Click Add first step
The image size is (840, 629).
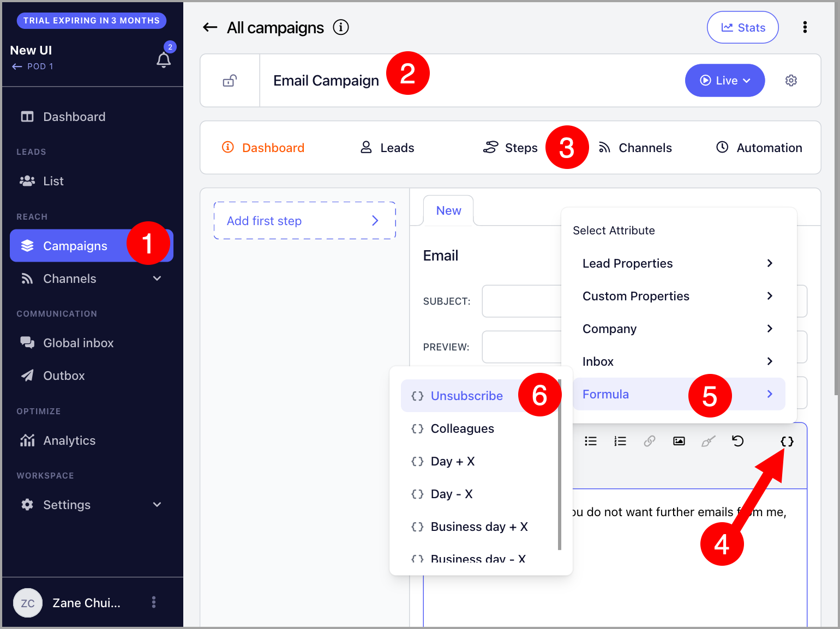(x=304, y=221)
